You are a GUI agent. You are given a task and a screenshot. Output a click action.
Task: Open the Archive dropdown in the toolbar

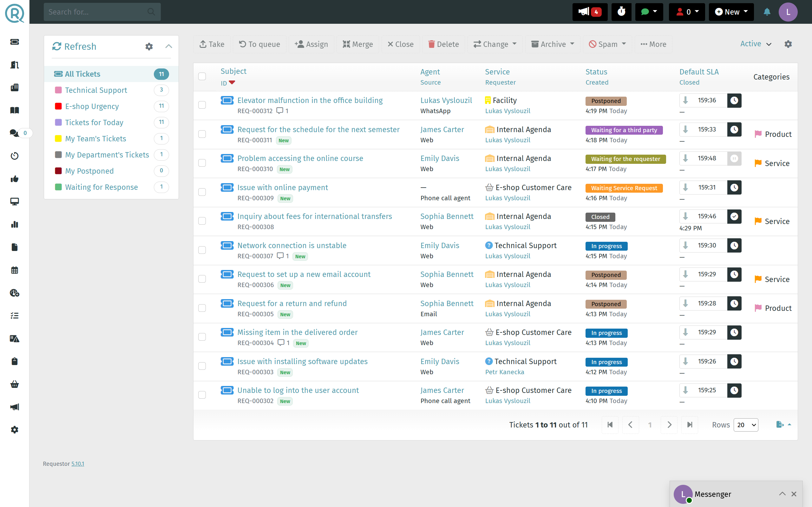pyautogui.click(x=552, y=44)
